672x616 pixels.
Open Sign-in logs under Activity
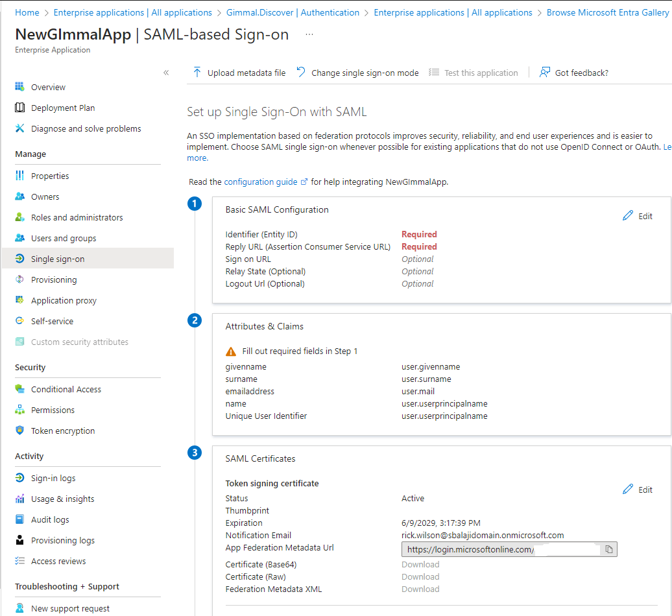pos(53,478)
